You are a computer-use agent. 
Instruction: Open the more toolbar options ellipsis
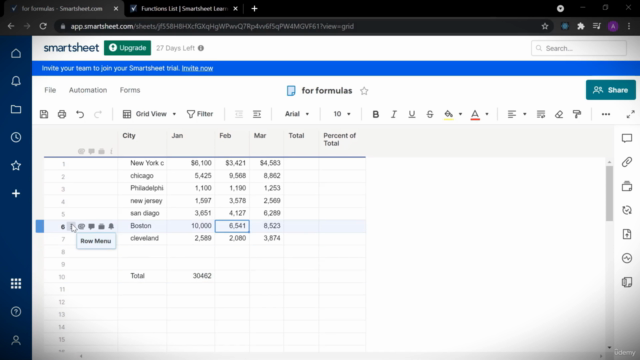tap(606, 114)
